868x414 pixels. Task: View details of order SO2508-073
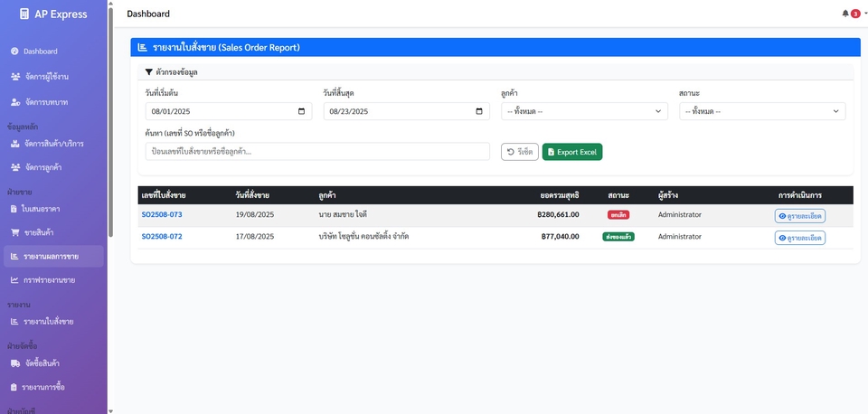[799, 216]
